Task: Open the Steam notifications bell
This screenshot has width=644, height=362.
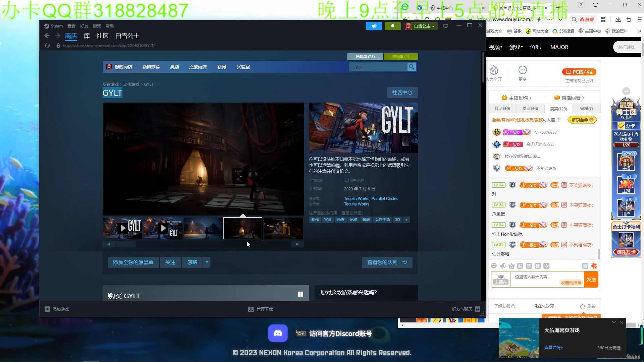Action: (392, 26)
